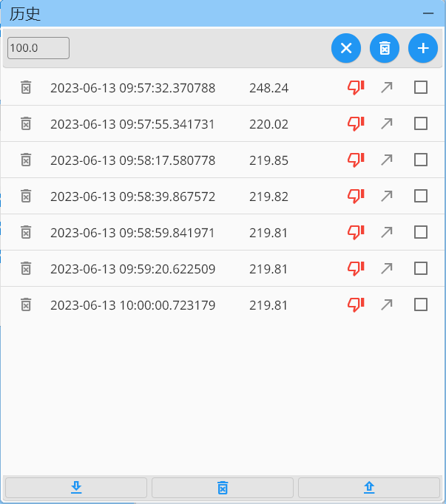Viewport: 446px width, 504px height.
Task: Click the 100.0 input field
Action: [x=38, y=48]
